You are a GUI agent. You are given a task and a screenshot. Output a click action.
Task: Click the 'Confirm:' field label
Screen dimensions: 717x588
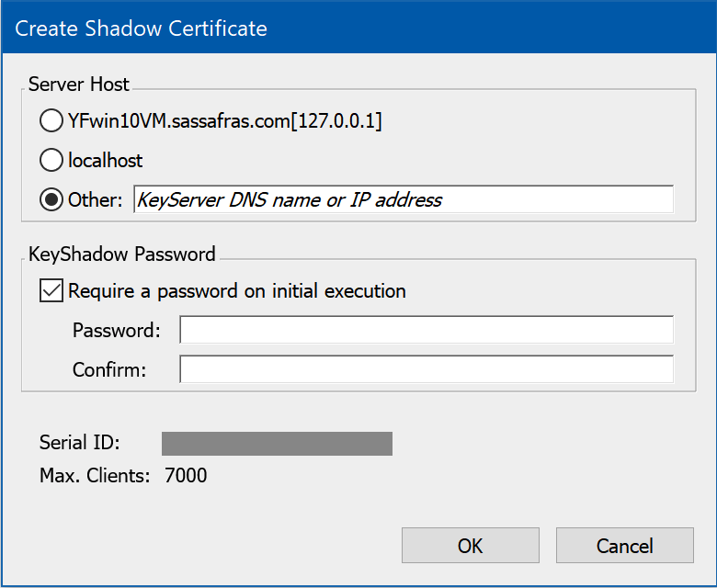click(109, 369)
